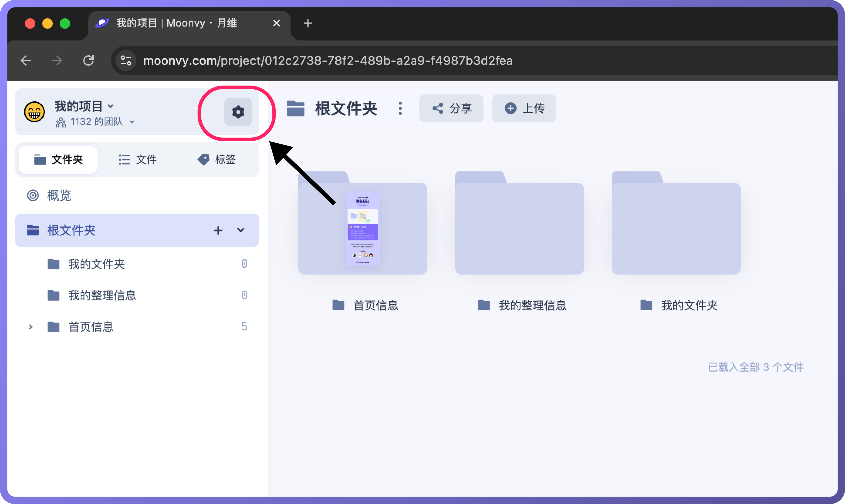The width and height of the screenshot is (845, 504).
Task: Expand the 首页信息 folder tree arrow
Action: [30, 327]
